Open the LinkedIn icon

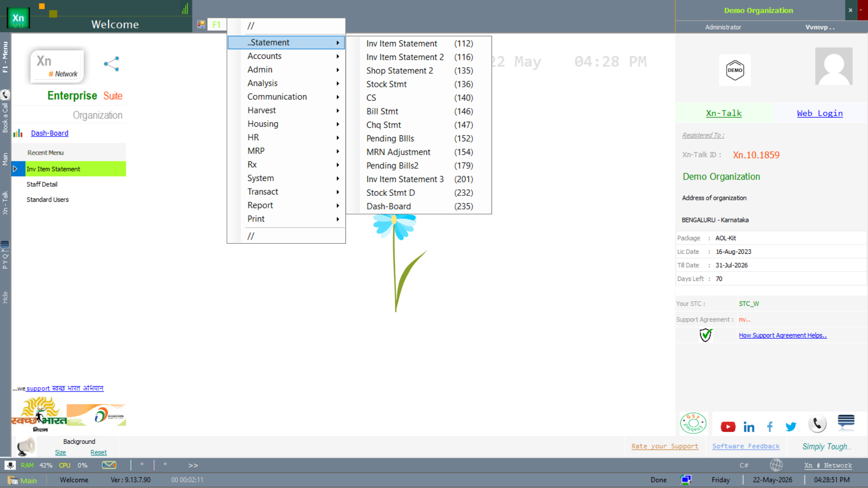pyautogui.click(x=749, y=426)
